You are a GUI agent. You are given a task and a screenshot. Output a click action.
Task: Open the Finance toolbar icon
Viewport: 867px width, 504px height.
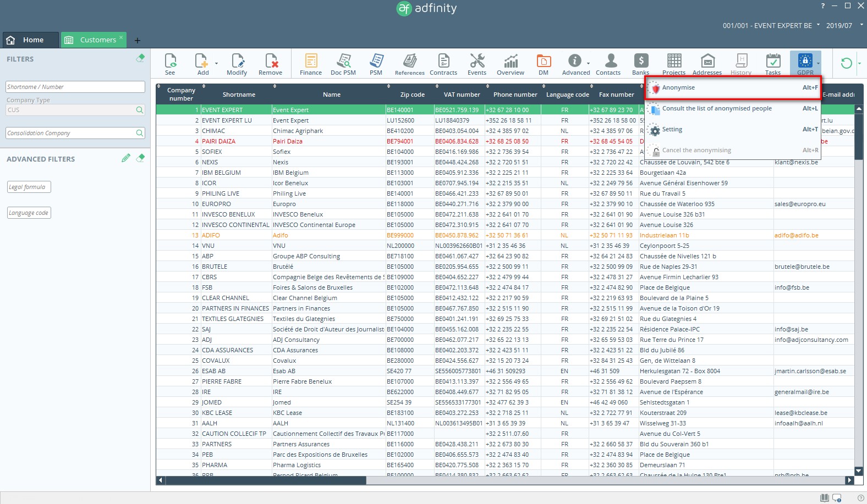(x=311, y=64)
